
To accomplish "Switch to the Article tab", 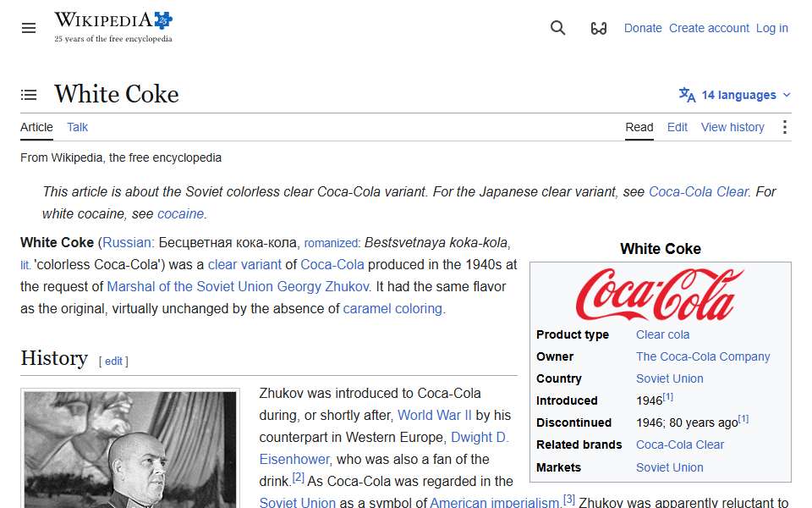I will (x=36, y=128).
